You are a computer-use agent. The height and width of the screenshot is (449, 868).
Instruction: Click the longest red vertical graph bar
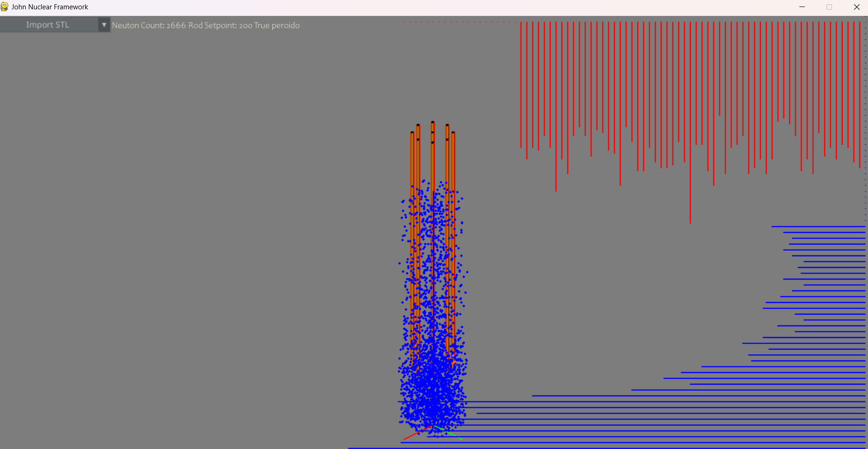pos(690,140)
